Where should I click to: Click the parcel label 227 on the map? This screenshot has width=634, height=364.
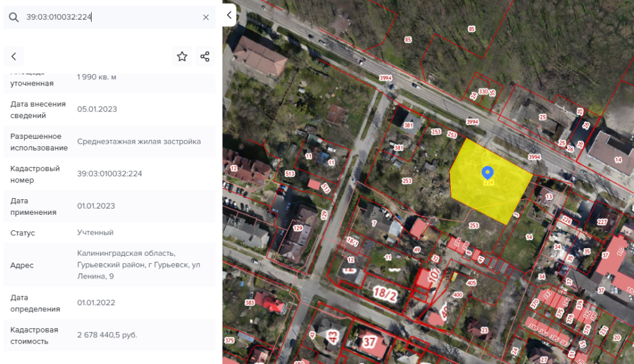tap(602, 222)
